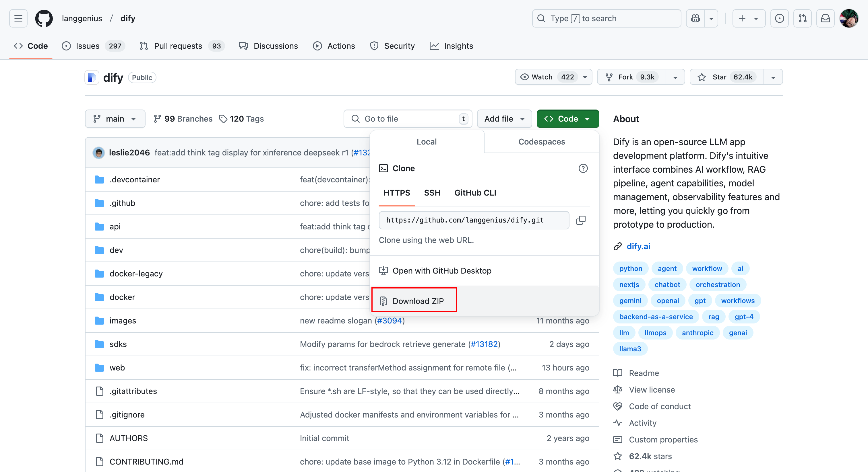Go to the Discussions tab

(269, 46)
